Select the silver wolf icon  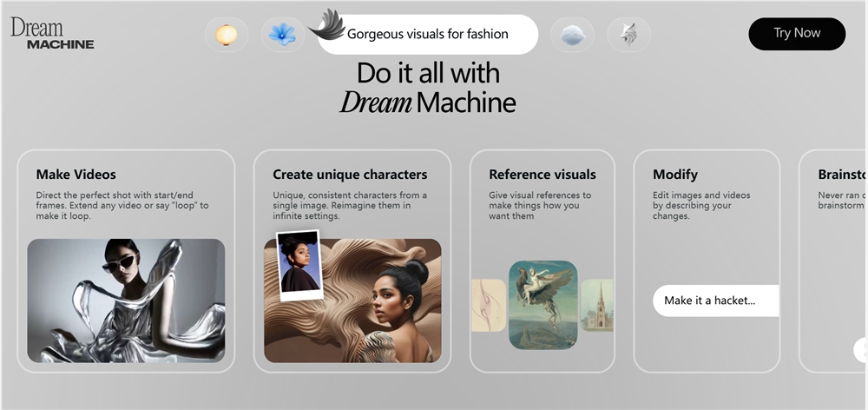(628, 35)
